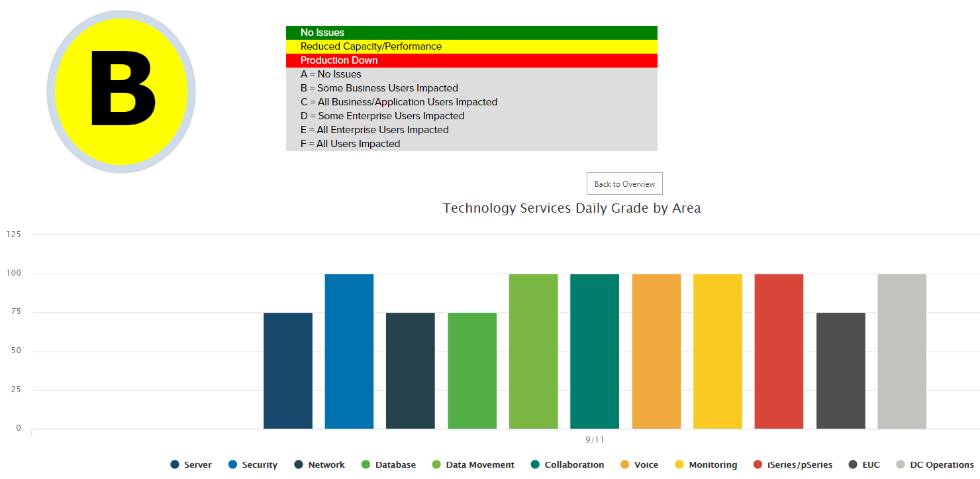Click the 9/11 date label below the chart

coord(593,439)
